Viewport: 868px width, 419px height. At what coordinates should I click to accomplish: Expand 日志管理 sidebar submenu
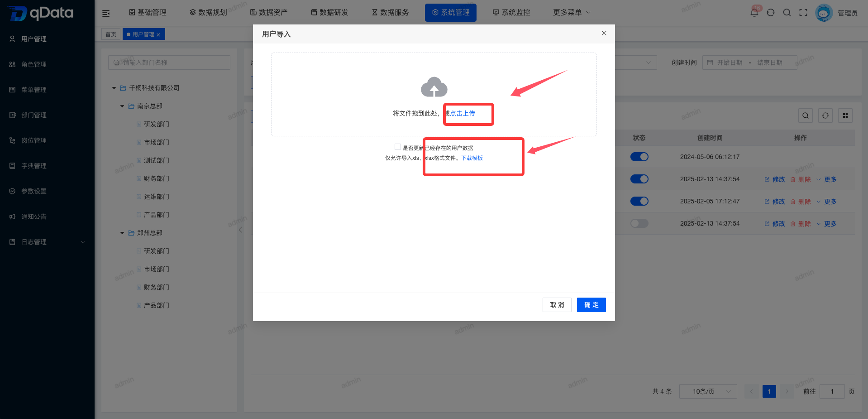[x=83, y=242]
